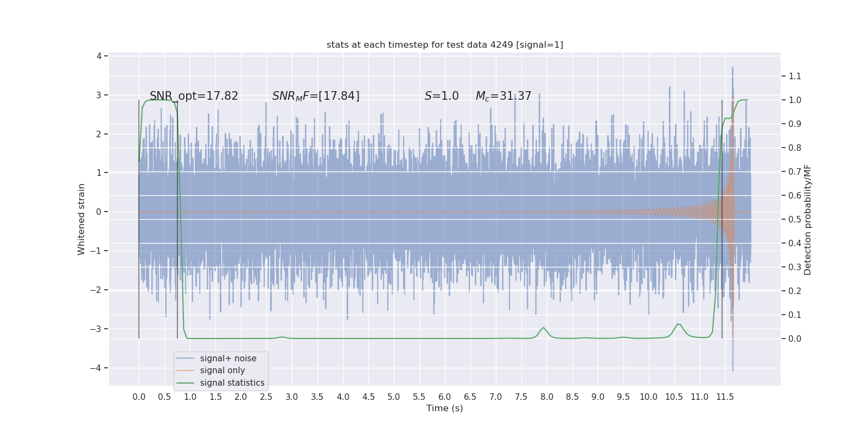Click the 8.0 time axis tick label
The width and height of the screenshot is (868, 434).
(x=547, y=397)
